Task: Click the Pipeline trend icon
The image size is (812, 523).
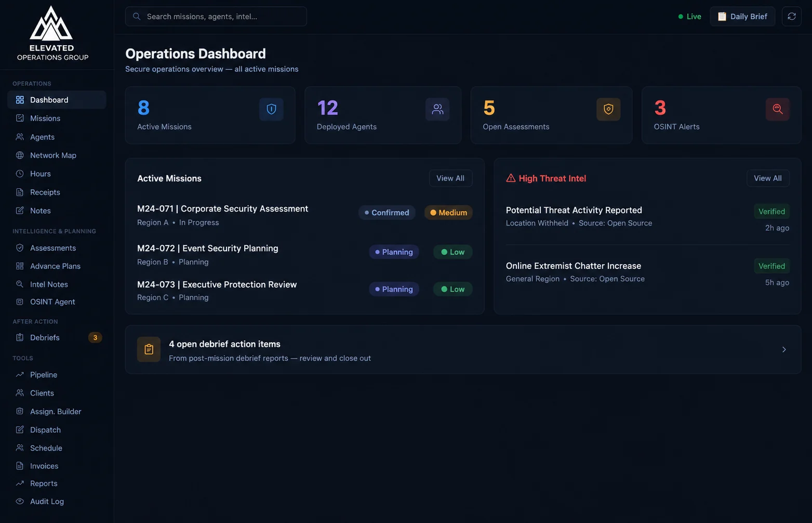Action: tap(20, 375)
